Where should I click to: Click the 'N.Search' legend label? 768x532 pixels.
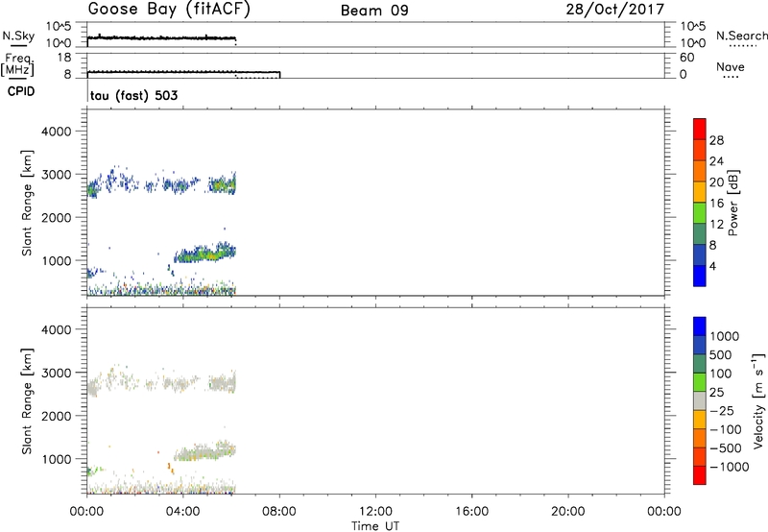741,36
